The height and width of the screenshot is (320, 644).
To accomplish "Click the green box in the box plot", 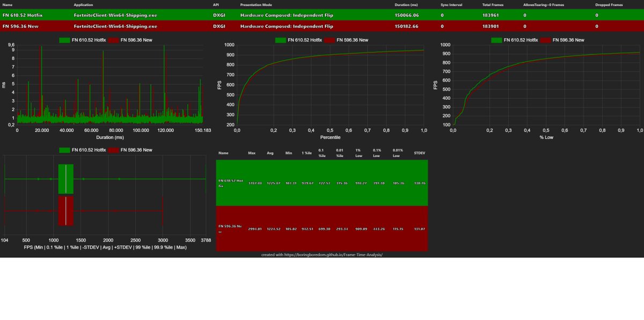I will (65, 178).
